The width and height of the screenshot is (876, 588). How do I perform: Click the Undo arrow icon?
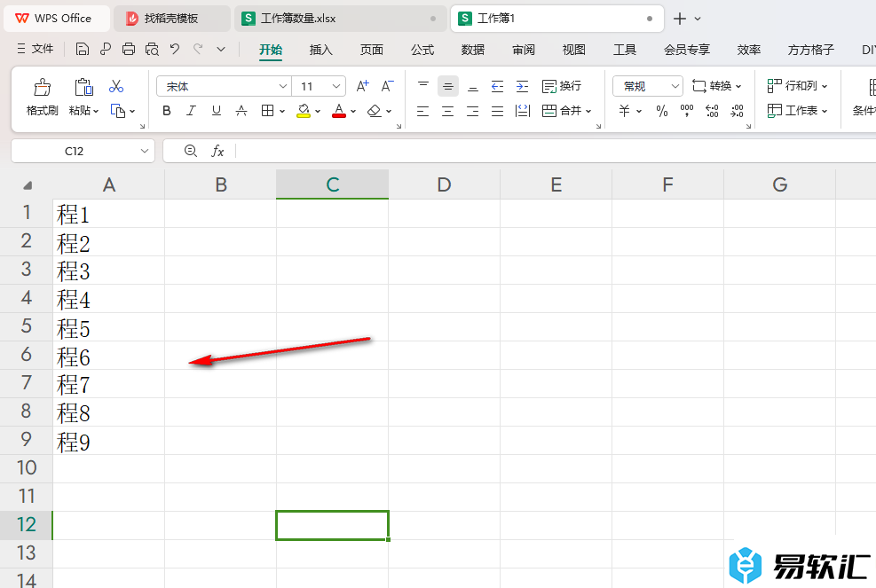tap(175, 49)
